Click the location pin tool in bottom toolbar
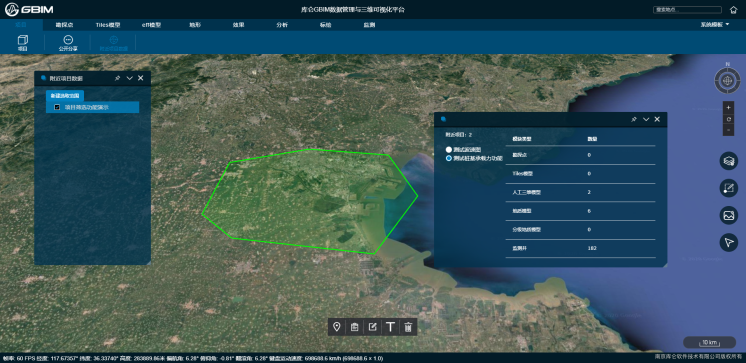746x363 pixels. pos(337,327)
